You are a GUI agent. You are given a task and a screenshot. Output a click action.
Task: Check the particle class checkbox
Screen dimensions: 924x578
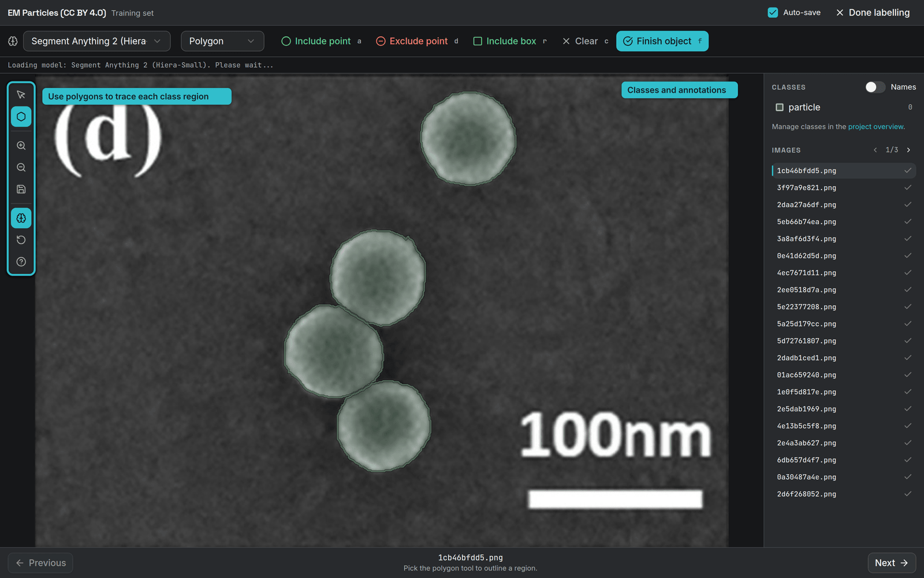pos(780,107)
